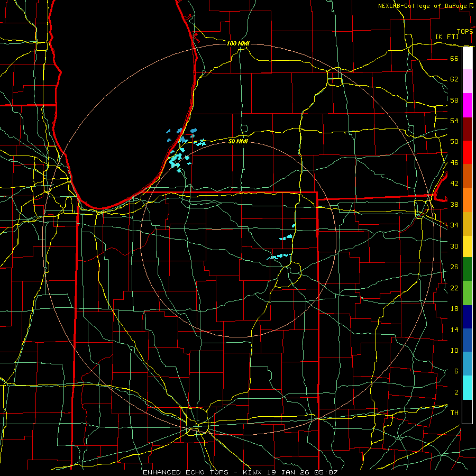Select the legend value 26
The width and height of the screenshot is (476, 476).
point(454,267)
